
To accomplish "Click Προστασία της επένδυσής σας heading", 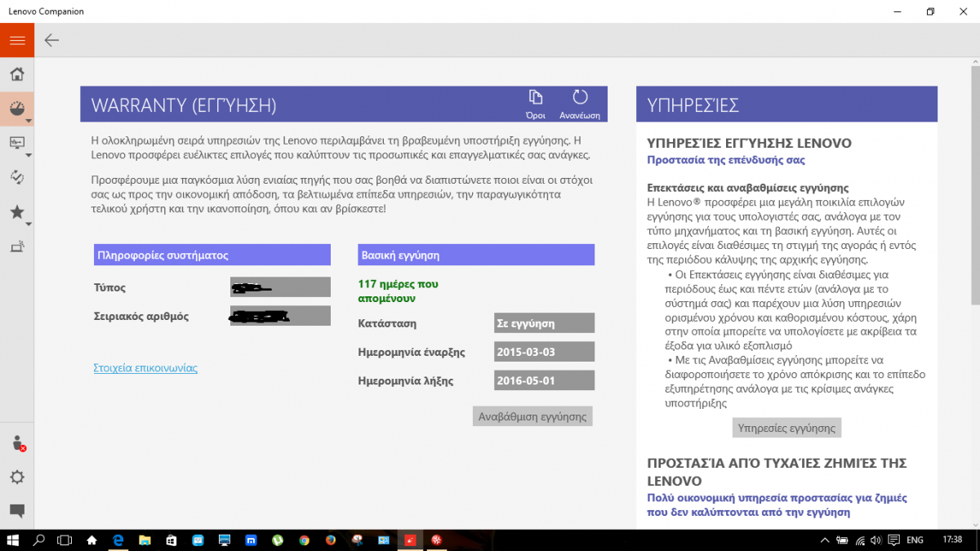I will point(726,161).
